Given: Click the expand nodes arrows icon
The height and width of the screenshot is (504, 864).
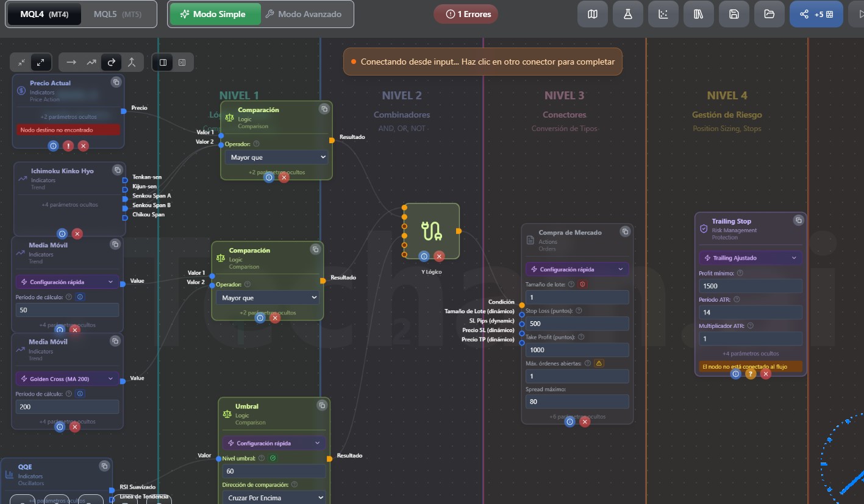Looking at the screenshot, I should point(40,62).
